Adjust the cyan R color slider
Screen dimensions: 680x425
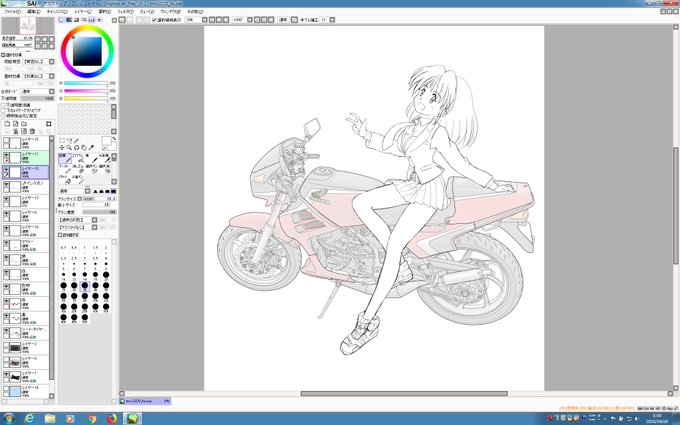tap(86, 83)
